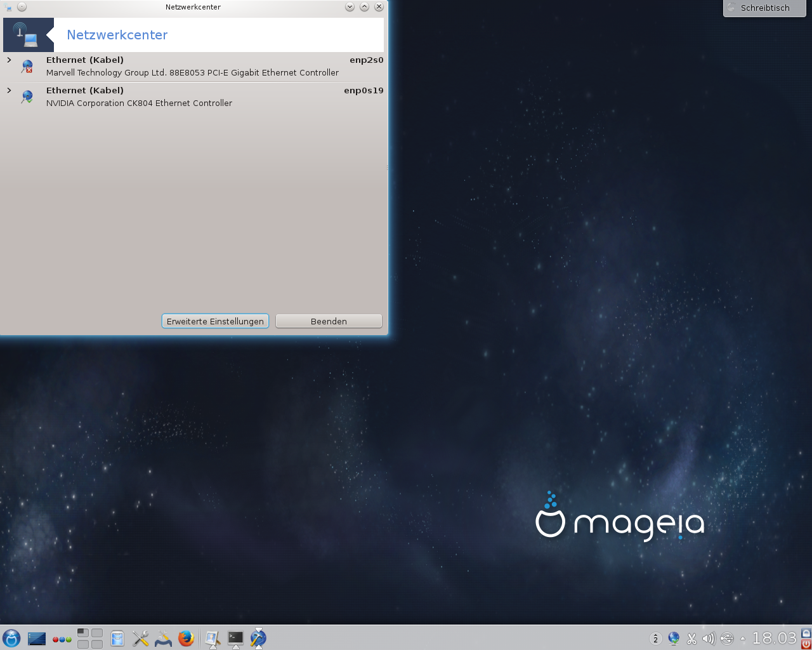Click the 18.03 clock
812x650 pixels.
[x=774, y=638]
